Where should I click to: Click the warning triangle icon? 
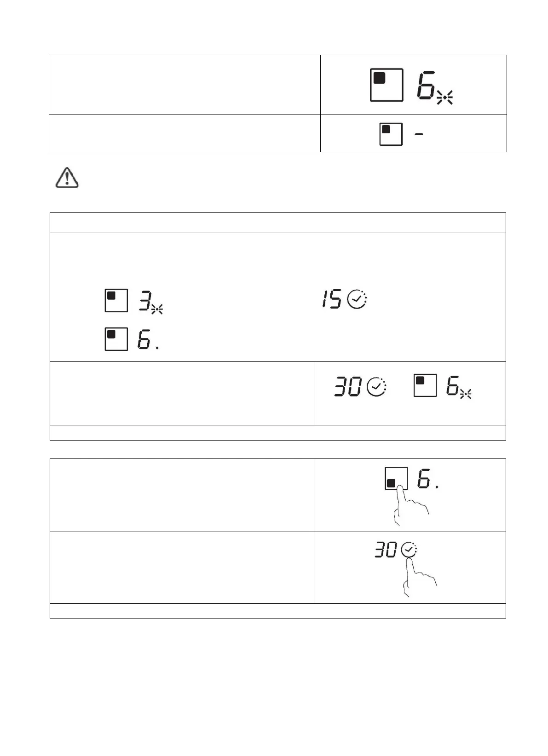click(67, 178)
